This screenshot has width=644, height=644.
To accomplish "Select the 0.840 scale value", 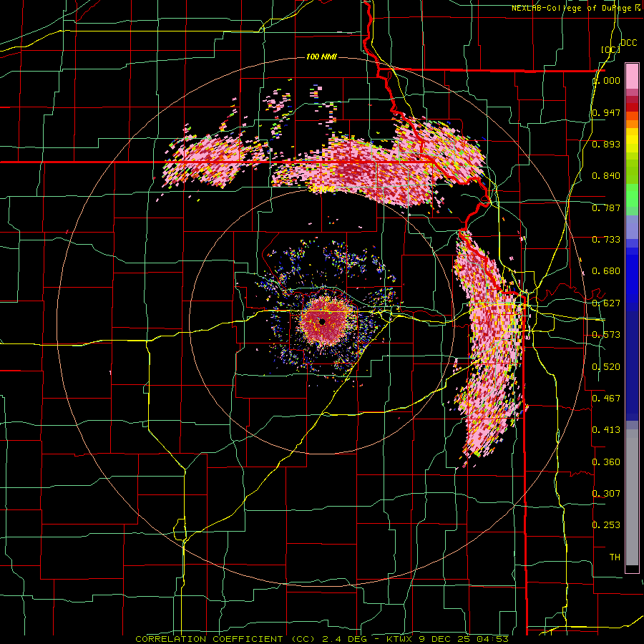I will coord(606,176).
